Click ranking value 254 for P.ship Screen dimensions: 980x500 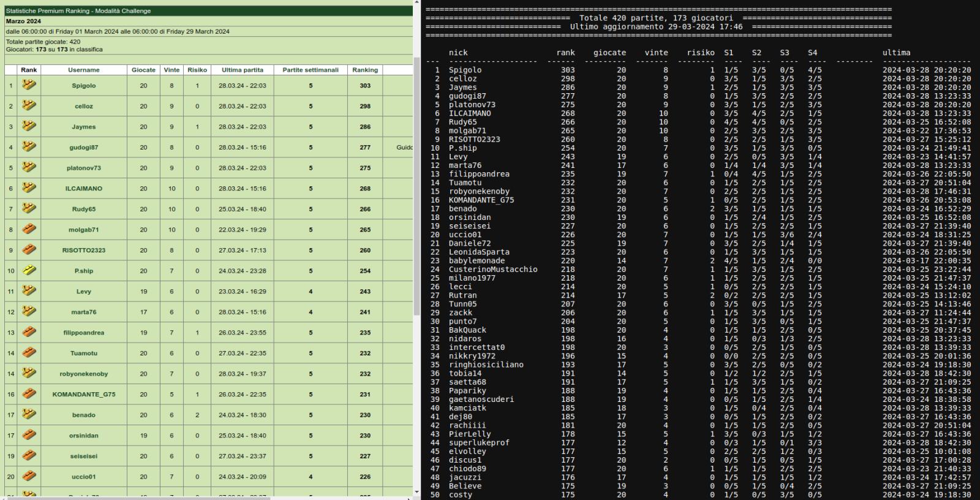click(x=365, y=271)
